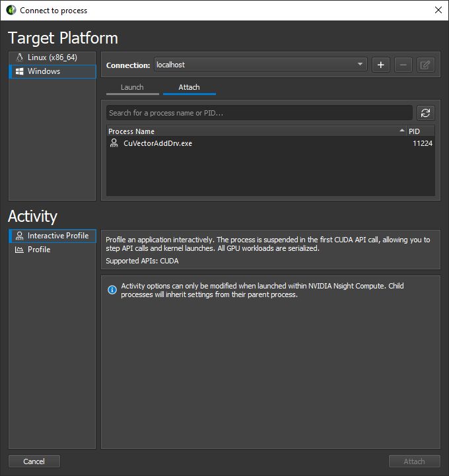Choose Interactive Profile activity
449x476 pixels.
[x=52, y=236]
